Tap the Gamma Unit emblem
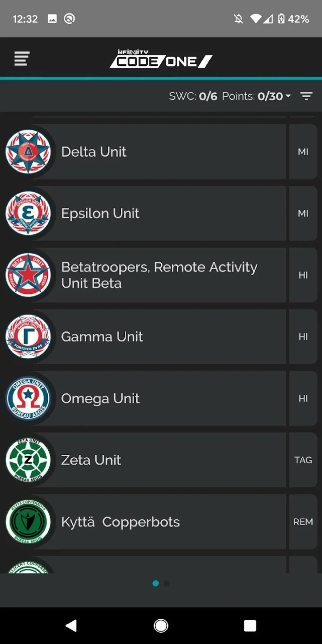This screenshot has height=644, width=322. click(28, 337)
